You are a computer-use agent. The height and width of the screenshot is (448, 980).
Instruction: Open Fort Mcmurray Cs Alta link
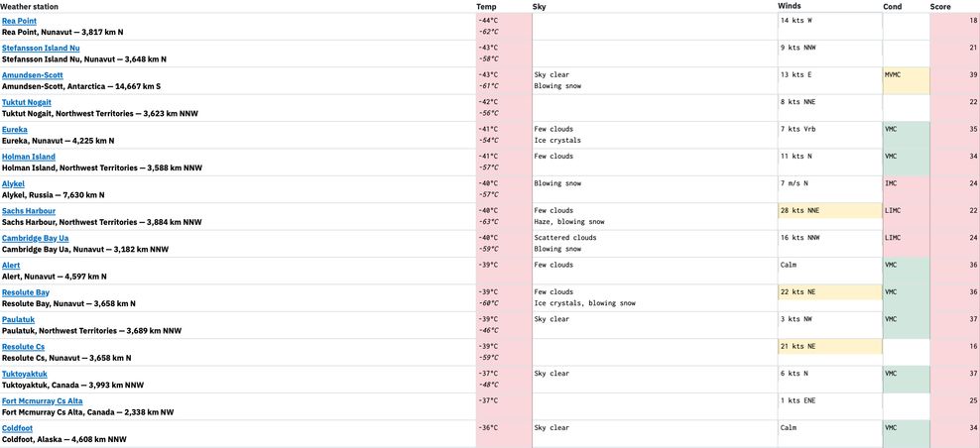46,401
